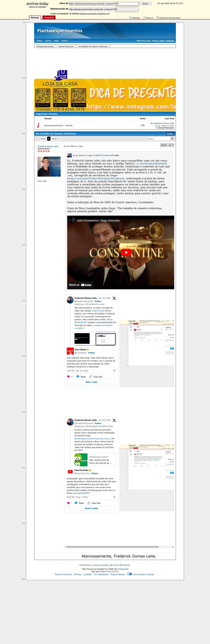Click Read 1 reply button
The image size is (210, 644).
91,382
